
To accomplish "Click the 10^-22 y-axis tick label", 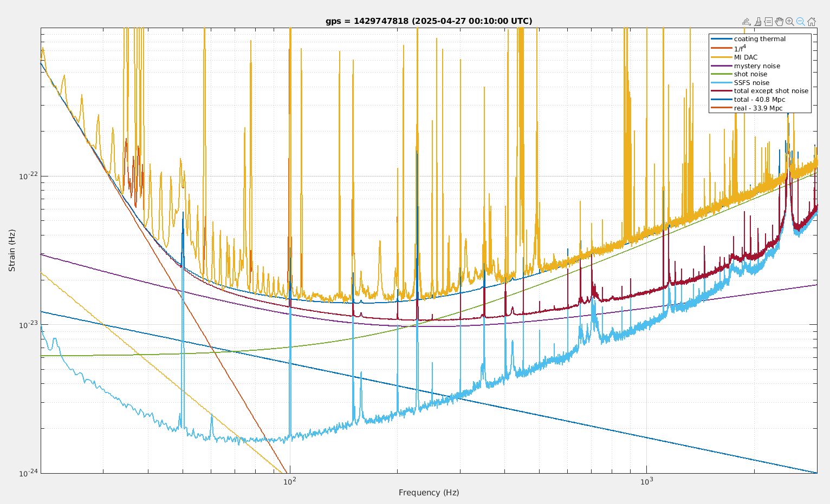I will [x=29, y=175].
